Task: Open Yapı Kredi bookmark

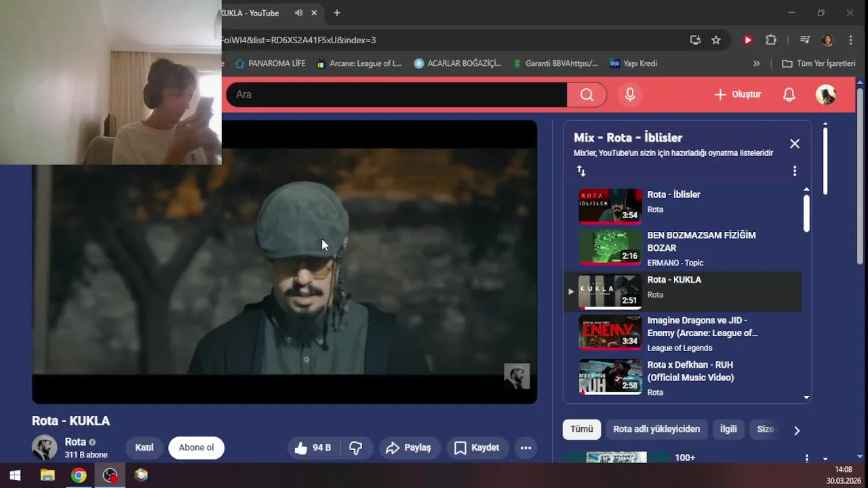Action: pyautogui.click(x=633, y=64)
